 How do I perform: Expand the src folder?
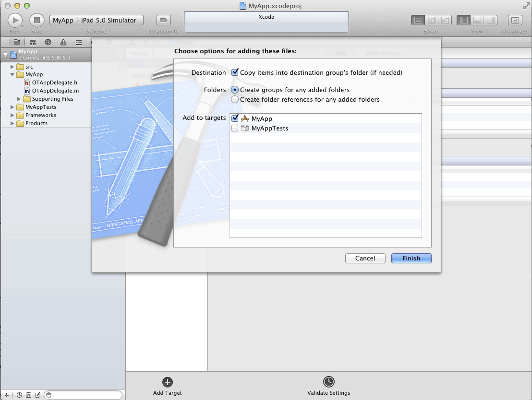click(12, 67)
